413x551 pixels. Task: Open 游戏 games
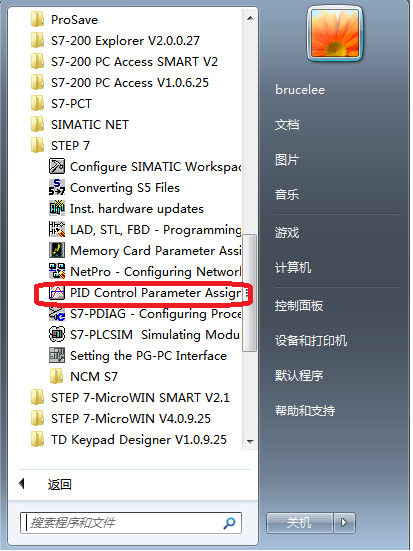click(x=287, y=233)
